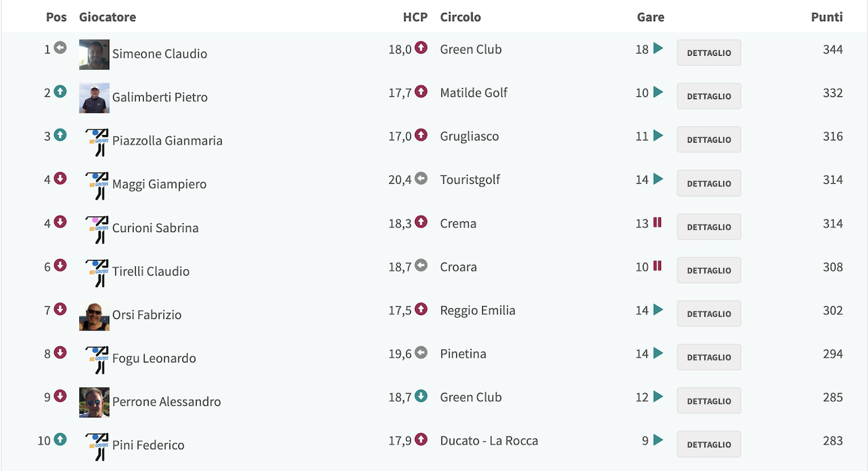Open the DETTAGLIO button for Piazzolla Gianmaria
Image resolution: width=868 pixels, height=471 pixels.
pyautogui.click(x=709, y=140)
